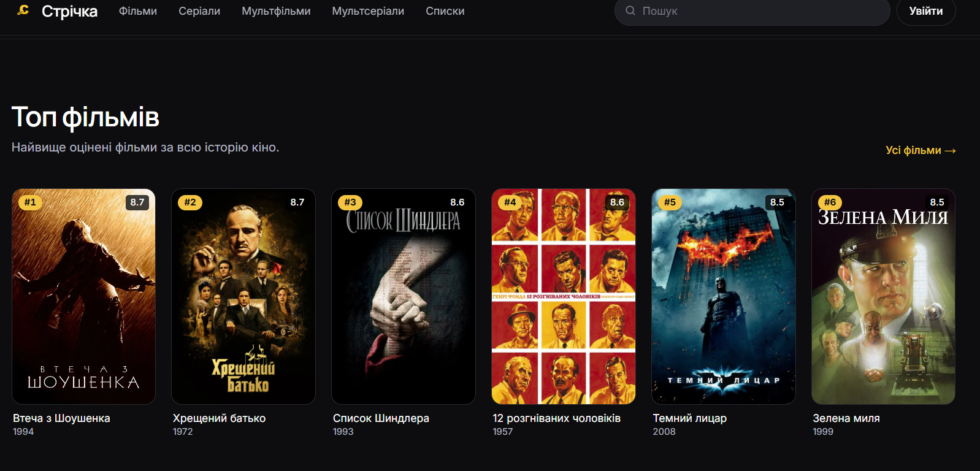This screenshot has width=980, height=471.
Task: Click the Топ фільмів heading
Action: pyautogui.click(x=85, y=117)
